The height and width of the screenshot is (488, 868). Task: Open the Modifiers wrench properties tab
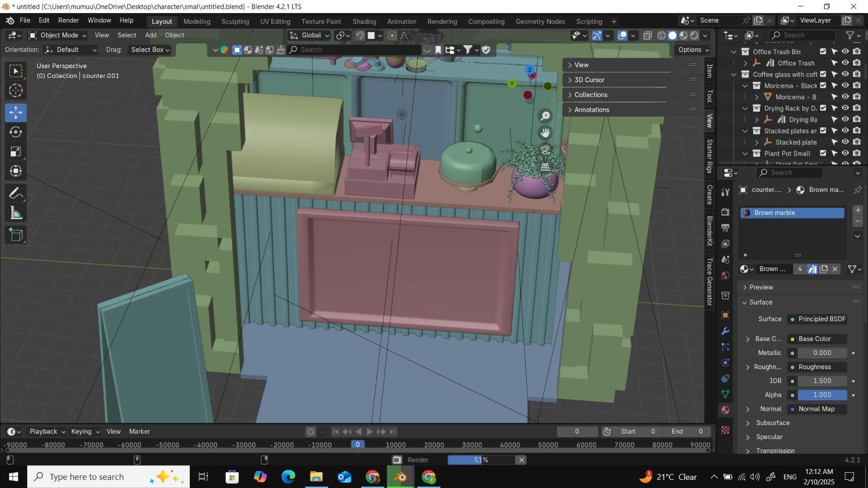(725, 331)
